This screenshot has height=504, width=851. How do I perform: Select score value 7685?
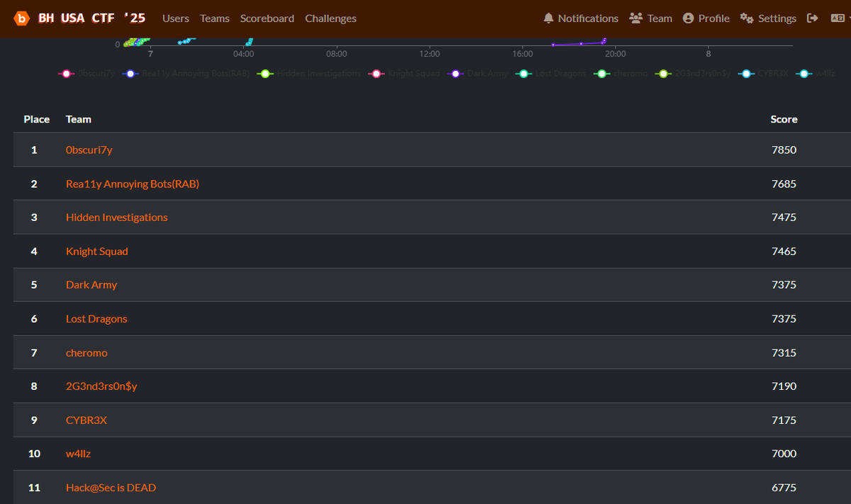pos(784,184)
